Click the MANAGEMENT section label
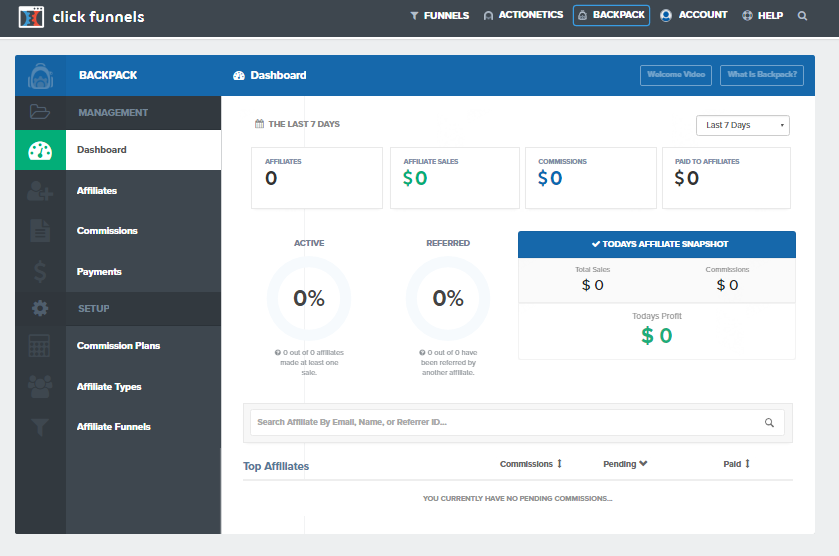The image size is (839, 556). (x=113, y=112)
